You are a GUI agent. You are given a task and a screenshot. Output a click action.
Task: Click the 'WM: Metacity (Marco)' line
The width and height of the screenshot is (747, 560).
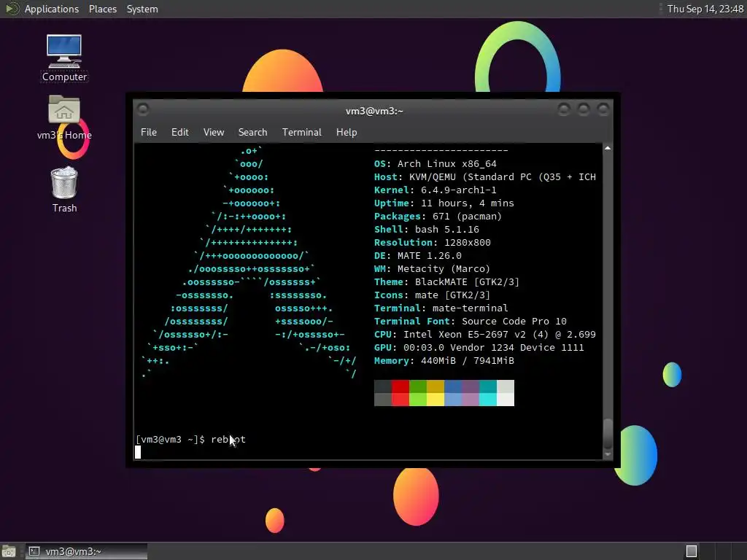[432, 269]
